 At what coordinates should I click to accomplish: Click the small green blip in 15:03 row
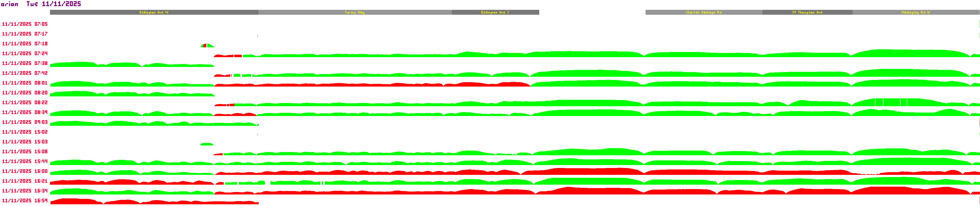coord(207,144)
